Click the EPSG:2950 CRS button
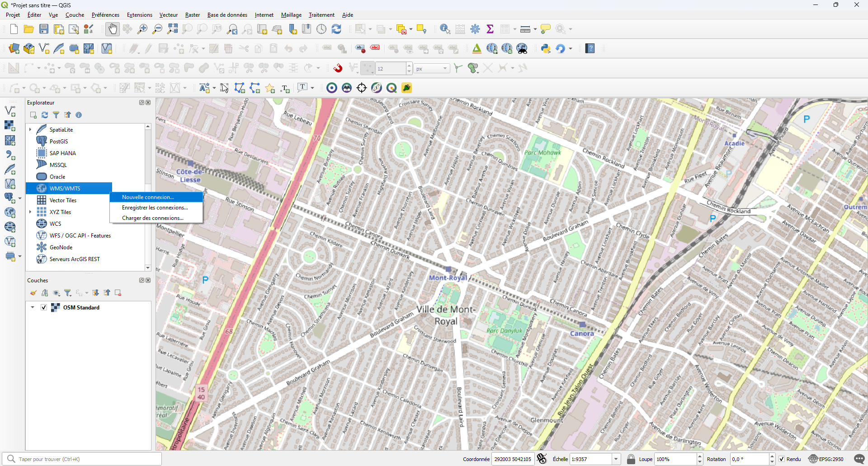868x466 pixels. (x=826, y=459)
